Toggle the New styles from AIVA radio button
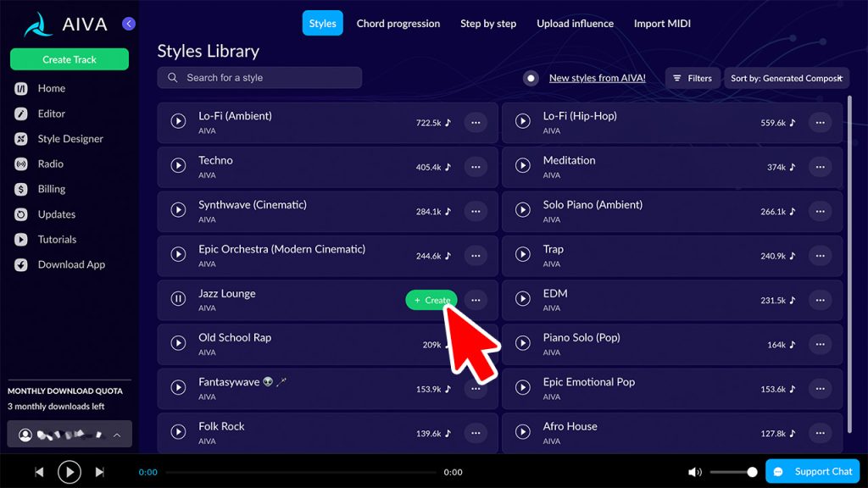 coord(531,79)
